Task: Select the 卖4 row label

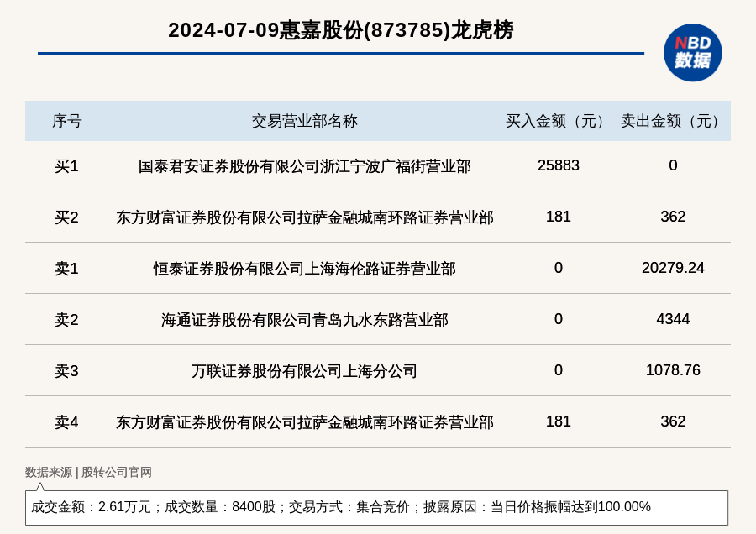Action: [x=66, y=422]
